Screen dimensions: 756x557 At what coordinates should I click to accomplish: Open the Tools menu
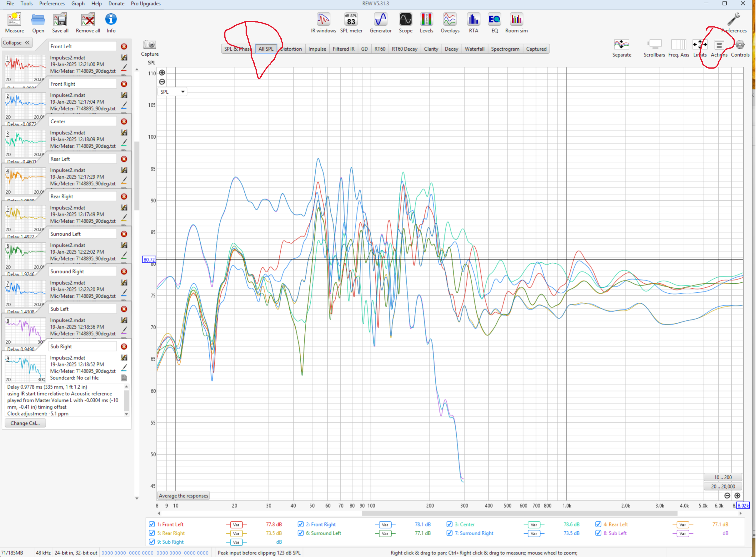click(26, 4)
